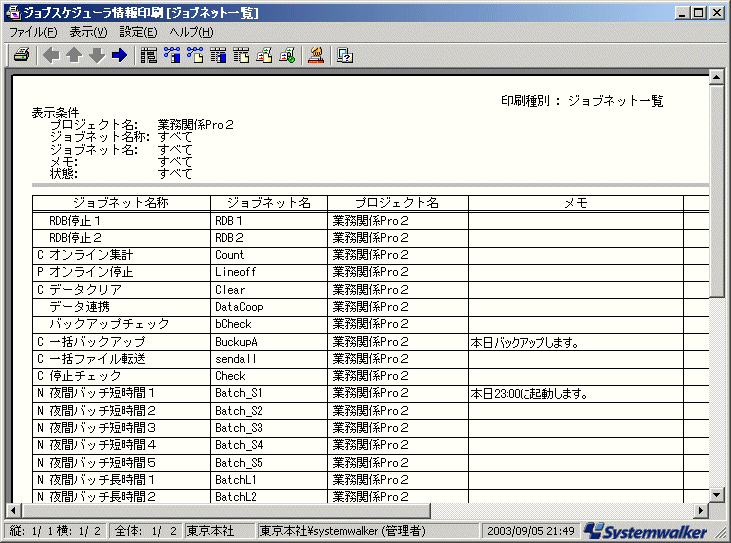Select the table list with blue sheet icon
The width and height of the screenshot is (731, 543).
(x=218, y=55)
